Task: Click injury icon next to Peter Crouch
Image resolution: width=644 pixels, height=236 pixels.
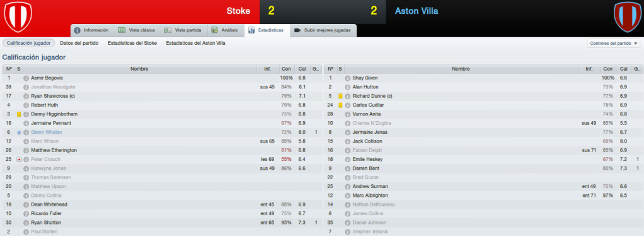Action: (19, 160)
